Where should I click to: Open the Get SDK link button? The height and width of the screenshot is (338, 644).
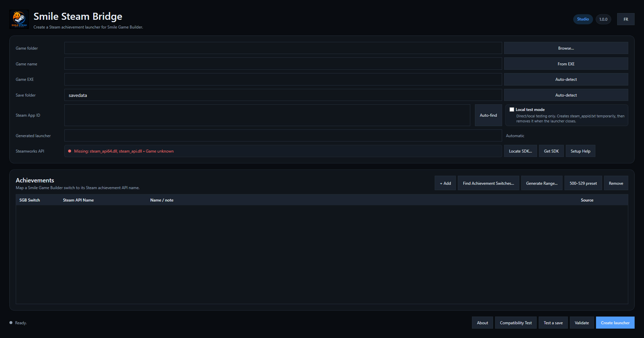pos(551,151)
